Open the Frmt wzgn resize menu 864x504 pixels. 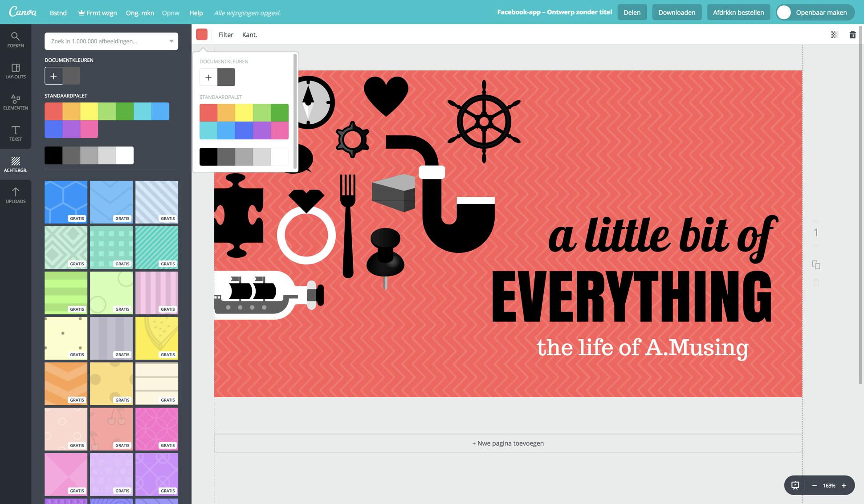[98, 13]
